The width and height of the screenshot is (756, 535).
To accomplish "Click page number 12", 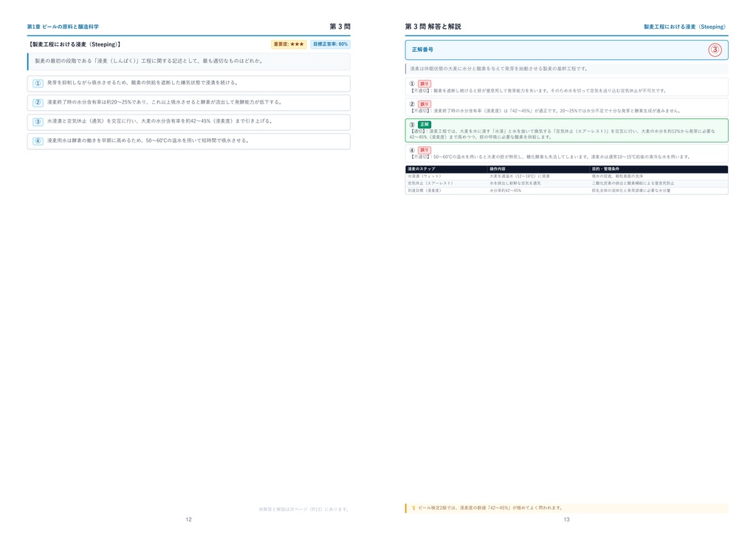I will point(188,519).
